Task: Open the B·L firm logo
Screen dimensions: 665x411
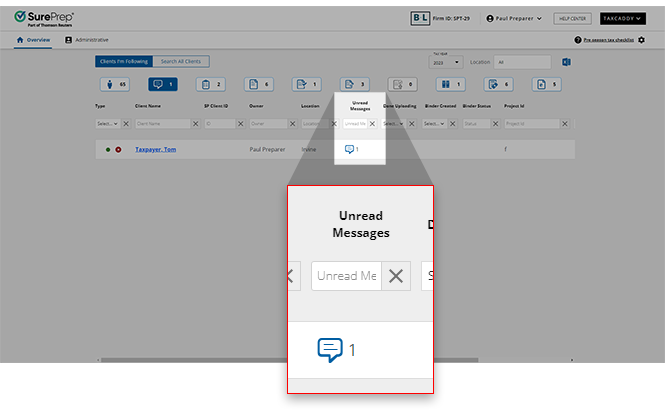Action: 420,18
